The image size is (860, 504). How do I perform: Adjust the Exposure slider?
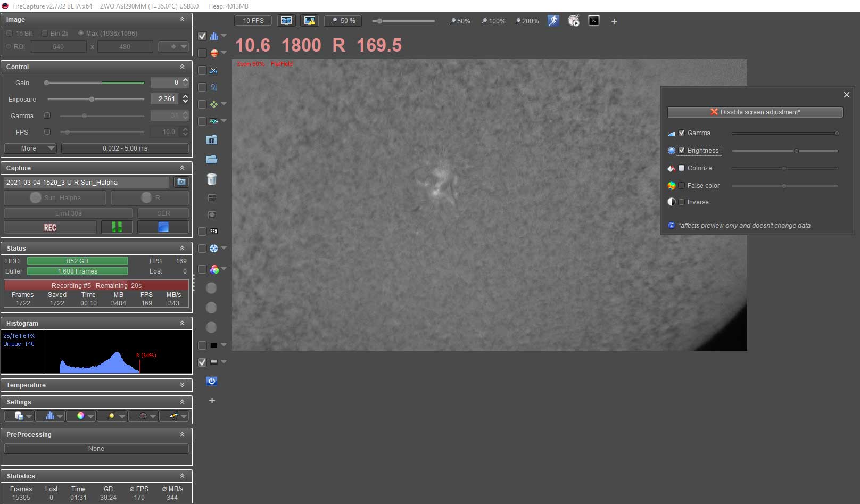[96, 100]
